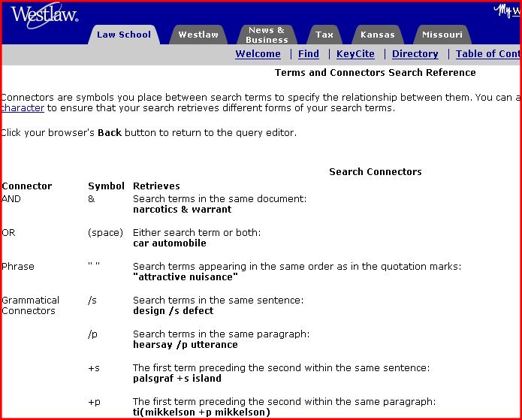Click the 'Retrieves' column header
Image resolution: width=522 pixels, height=420 pixels.
tap(156, 186)
